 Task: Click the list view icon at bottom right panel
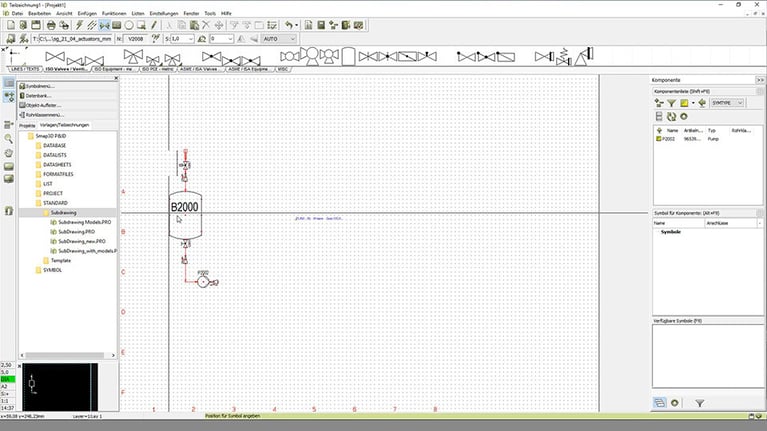tap(659, 403)
